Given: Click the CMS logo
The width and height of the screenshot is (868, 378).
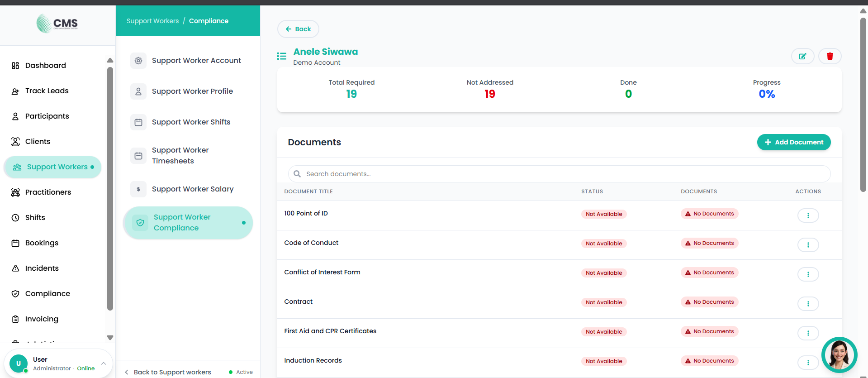Looking at the screenshot, I should point(57,24).
